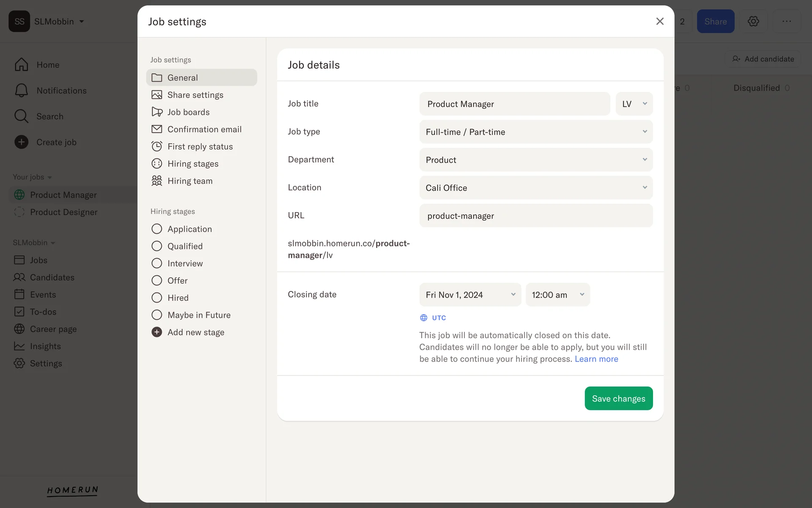Select the General settings menu item
Image resolution: width=812 pixels, height=508 pixels.
coord(201,77)
